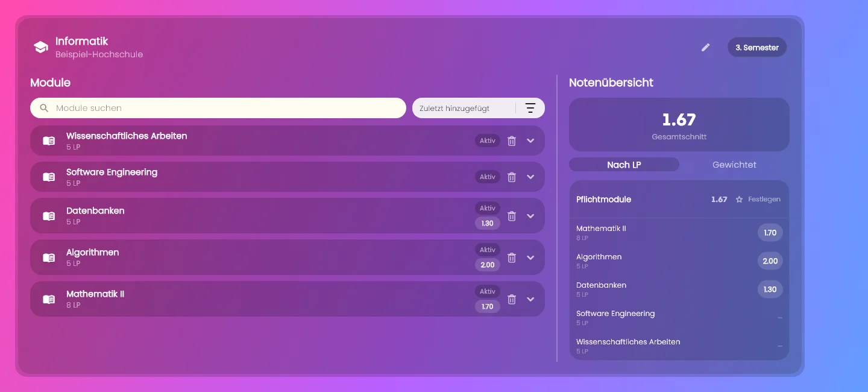Click the pencil edit icon
The height and width of the screenshot is (392, 868).
pos(706,47)
